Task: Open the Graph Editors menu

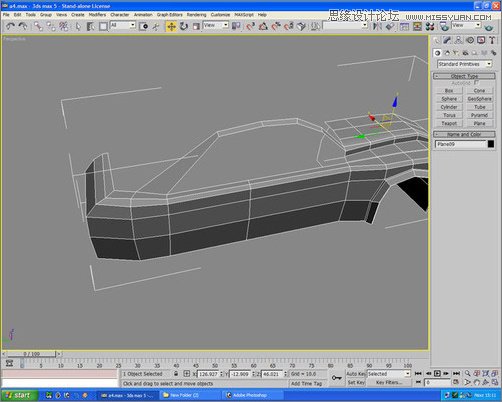Action: pyautogui.click(x=170, y=15)
